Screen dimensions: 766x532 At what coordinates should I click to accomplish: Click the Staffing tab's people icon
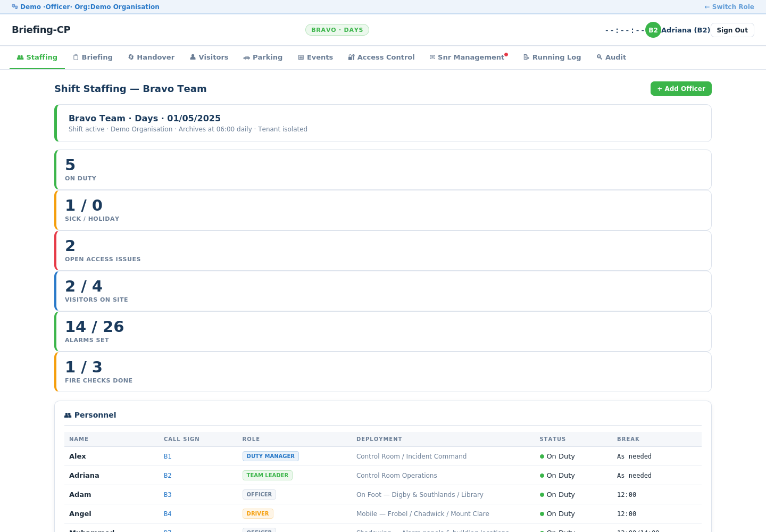20,57
